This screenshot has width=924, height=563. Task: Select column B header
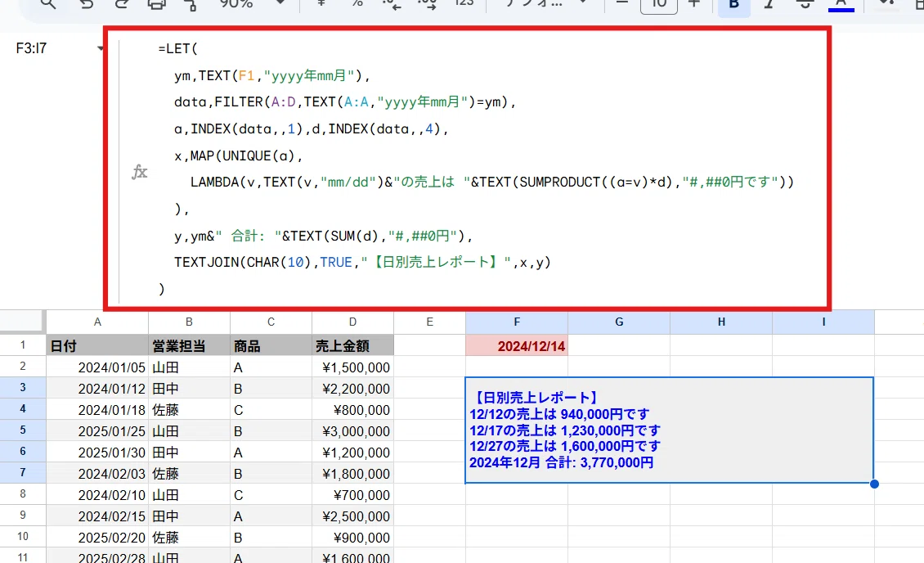189,322
